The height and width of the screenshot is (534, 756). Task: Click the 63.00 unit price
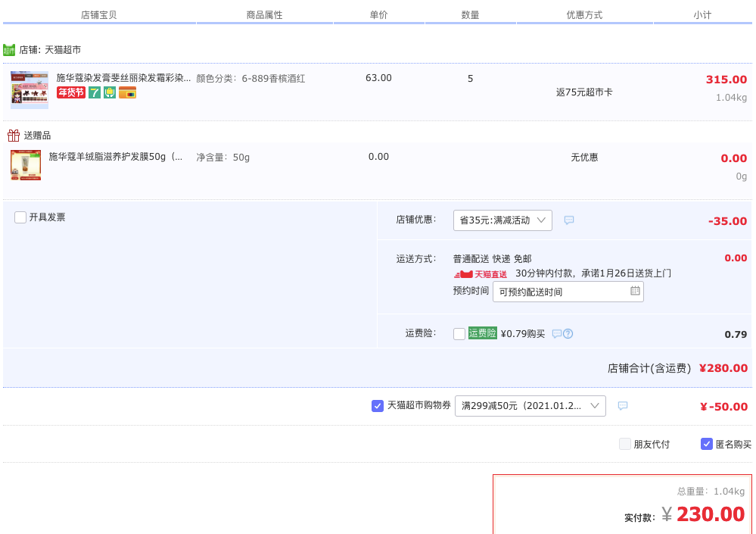[x=378, y=78]
